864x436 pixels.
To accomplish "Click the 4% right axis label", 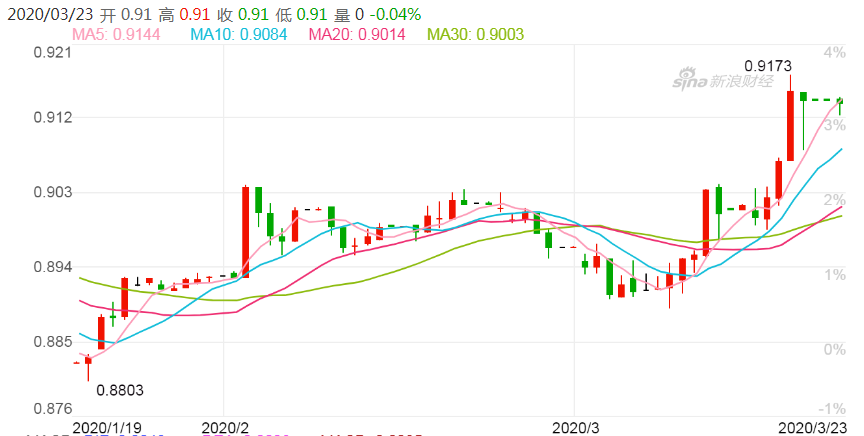I will 834,53.
